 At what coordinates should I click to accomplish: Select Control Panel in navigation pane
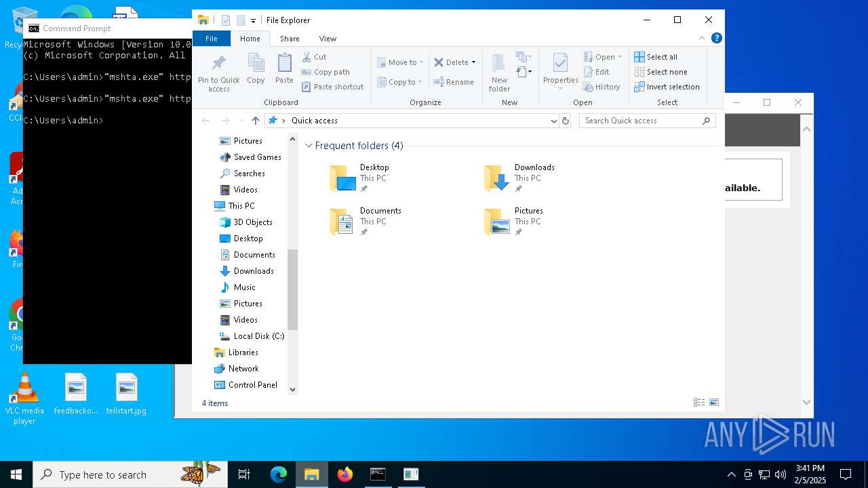245,385
